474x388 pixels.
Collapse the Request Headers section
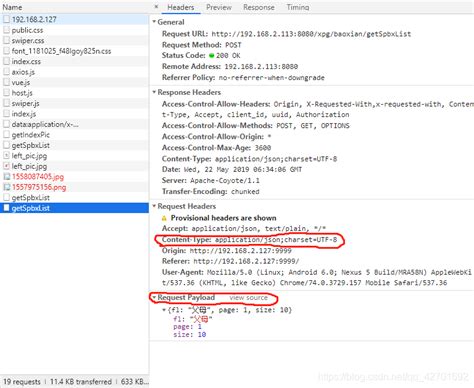point(154,206)
